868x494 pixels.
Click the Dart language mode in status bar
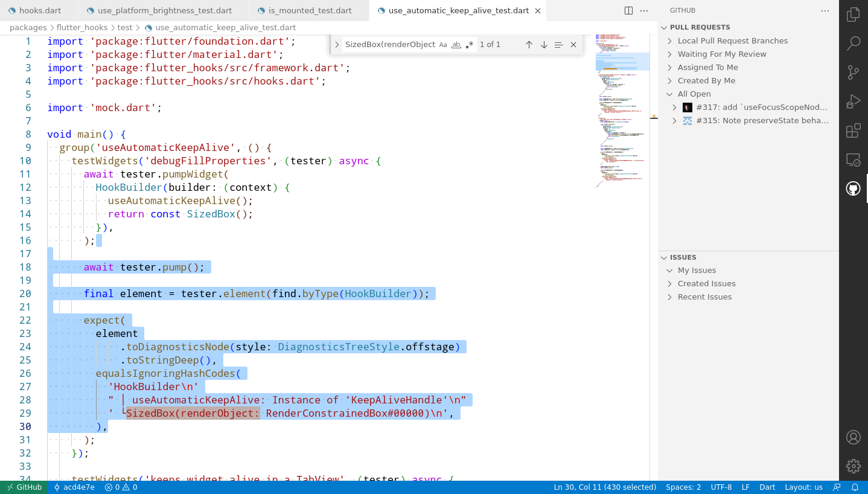pyautogui.click(x=767, y=487)
